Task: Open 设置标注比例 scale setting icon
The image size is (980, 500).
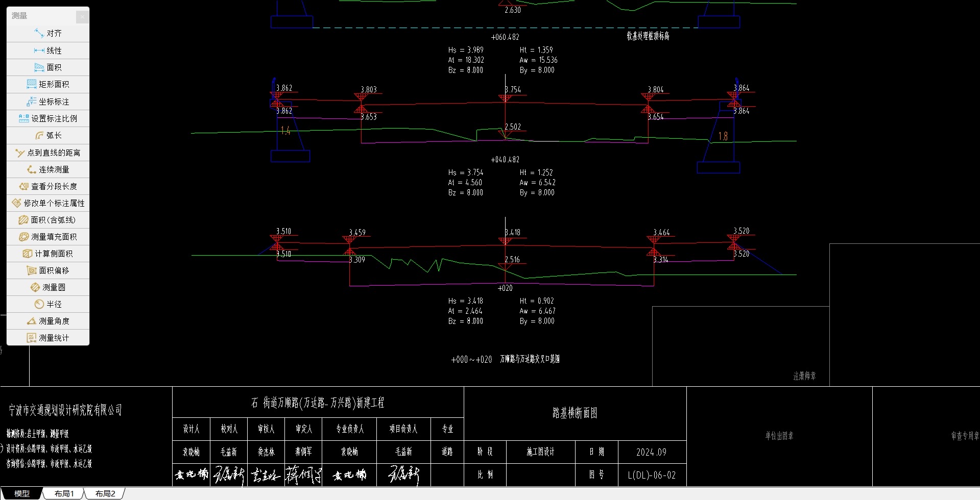Action: (x=23, y=118)
